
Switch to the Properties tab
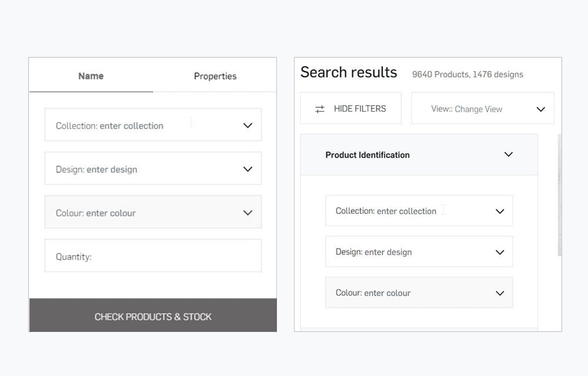click(215, 76)
